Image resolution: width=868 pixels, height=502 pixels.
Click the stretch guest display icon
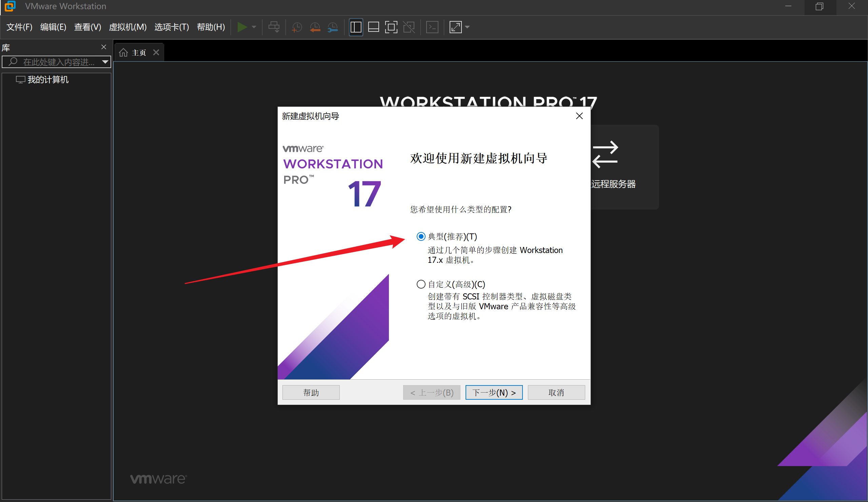455,27
